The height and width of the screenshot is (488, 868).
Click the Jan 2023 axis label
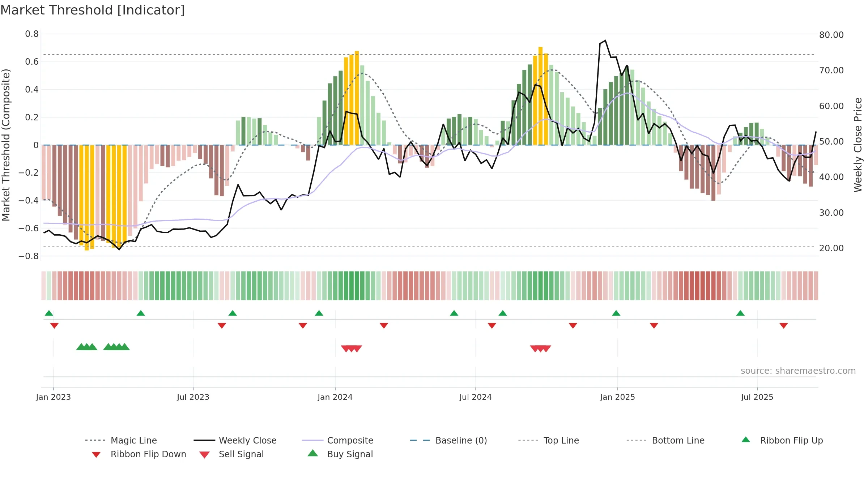(x=54, y=397)
